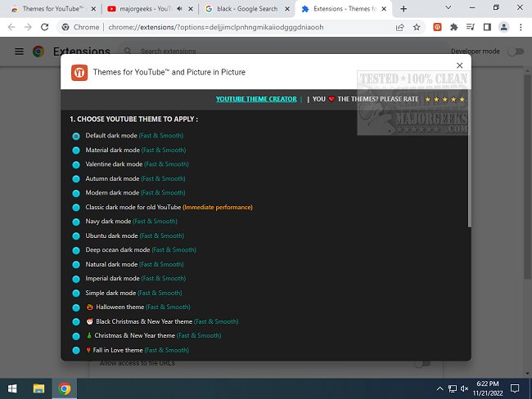
Task: Pick Fall in Love theme
Action: click(x=76, y=350)
